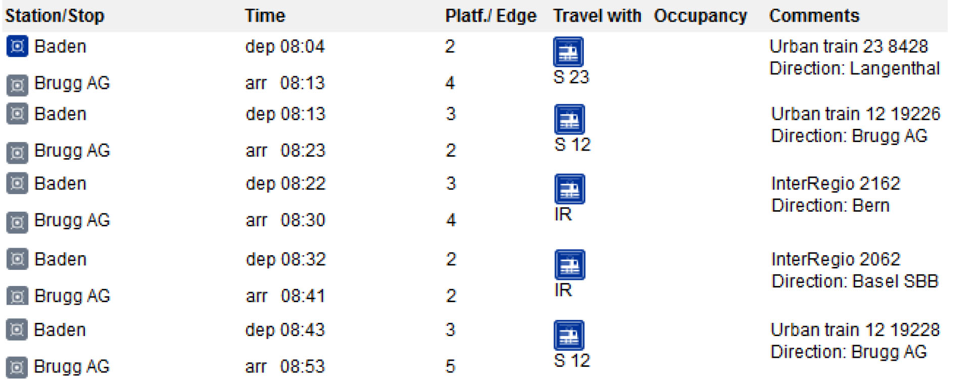Image resolution: width=980 pixels, height=380 pixels.
Task: Click the IR train icon for InterRegio 2062
Action: (570, 265)
